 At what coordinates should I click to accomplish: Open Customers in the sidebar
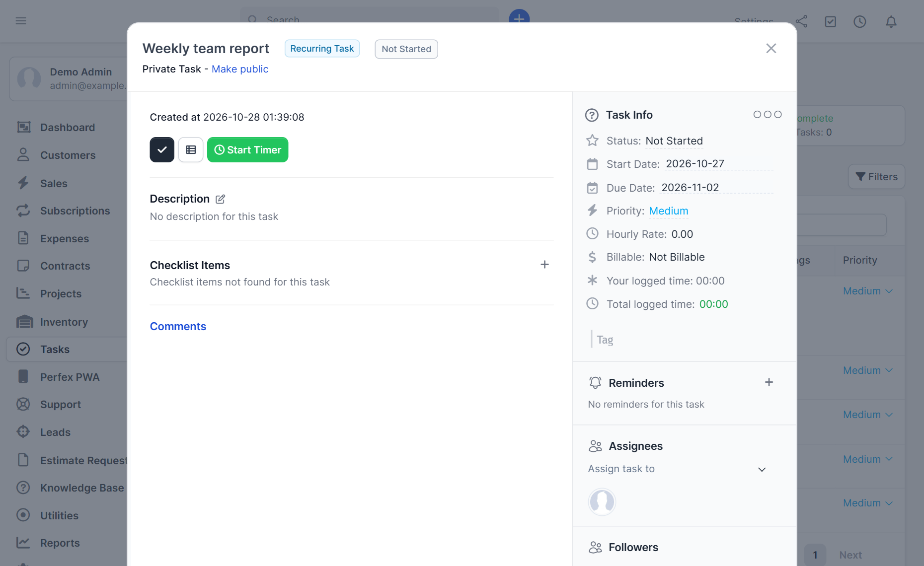point(68,155)
